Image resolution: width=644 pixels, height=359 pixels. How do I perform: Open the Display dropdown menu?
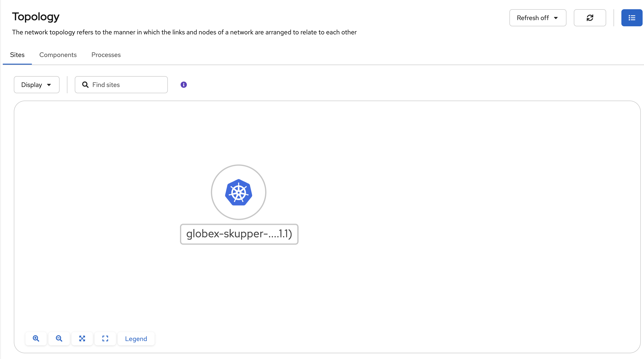point(36,85)
